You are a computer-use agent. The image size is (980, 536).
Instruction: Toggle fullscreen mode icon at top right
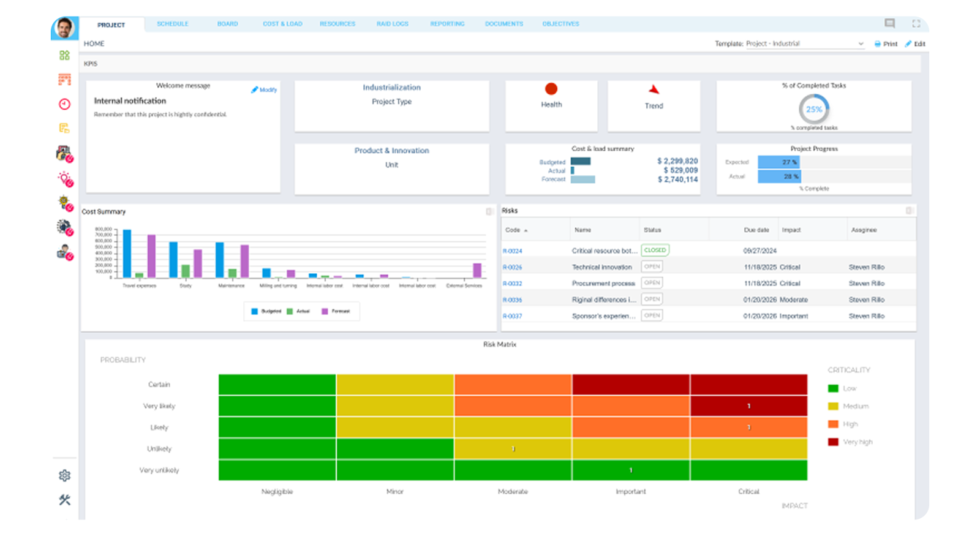(x=916, y=23)
